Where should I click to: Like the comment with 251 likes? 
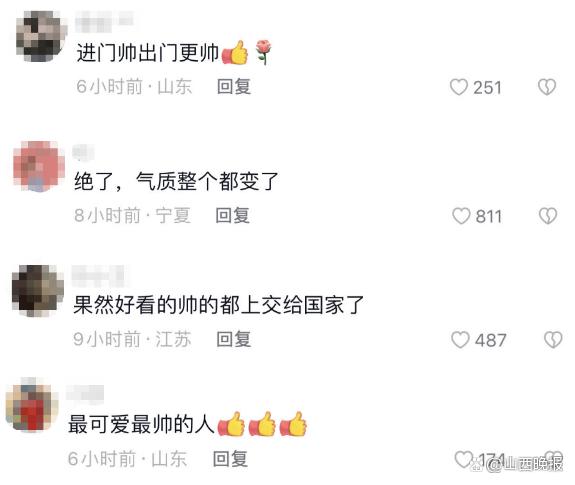[x=459, y=87]
